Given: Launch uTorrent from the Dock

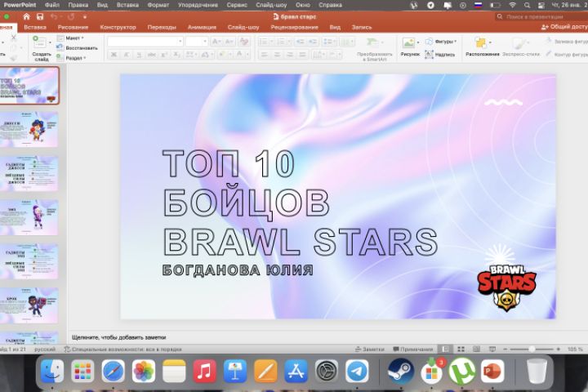Looking at the screenshot, I should tap(462, 371).
